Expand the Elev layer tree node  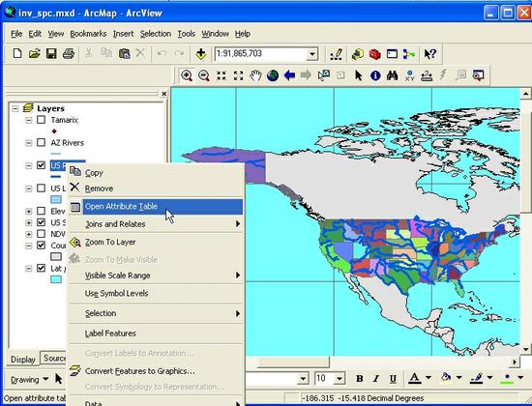[x=29, y=212]
